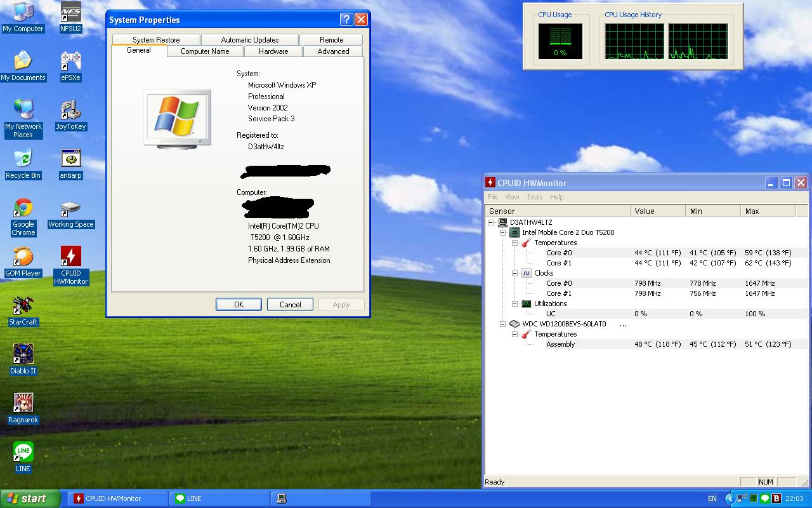Open the Advanced tab

[x=333, y=51]
